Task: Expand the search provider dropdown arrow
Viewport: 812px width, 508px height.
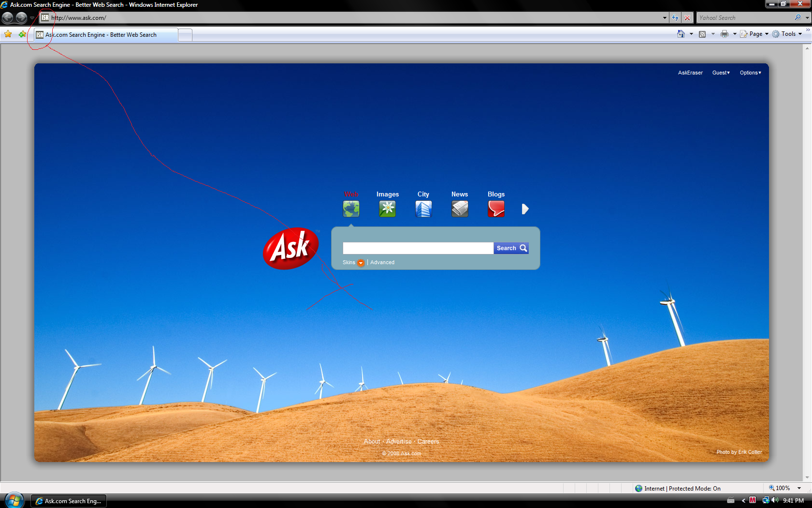Action: click(x=807, y=18)
